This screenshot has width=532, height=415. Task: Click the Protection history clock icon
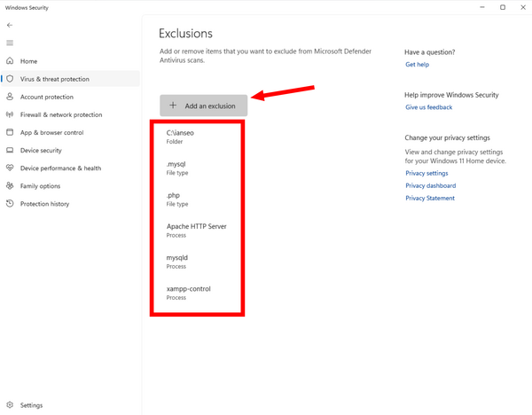tap(10, 204)
